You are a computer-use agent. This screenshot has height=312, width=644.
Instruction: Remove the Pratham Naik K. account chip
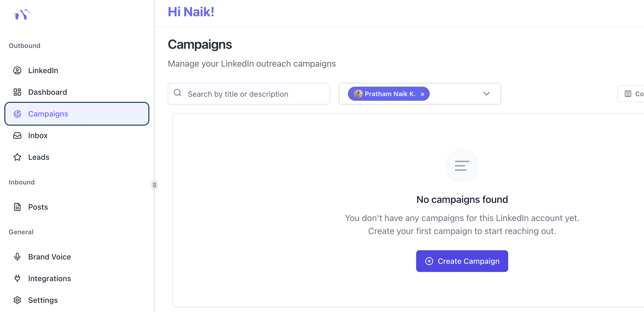[x=422, y=94]
